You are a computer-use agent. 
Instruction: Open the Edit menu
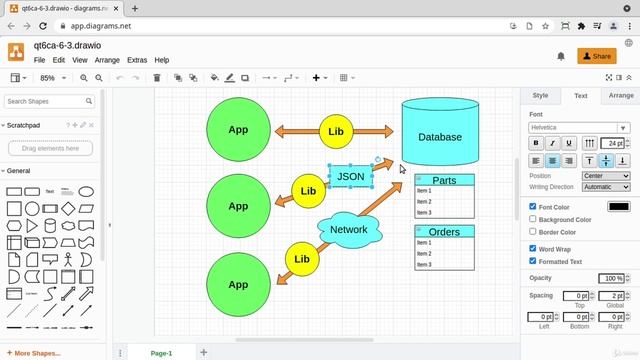click(x=59, y=60)
